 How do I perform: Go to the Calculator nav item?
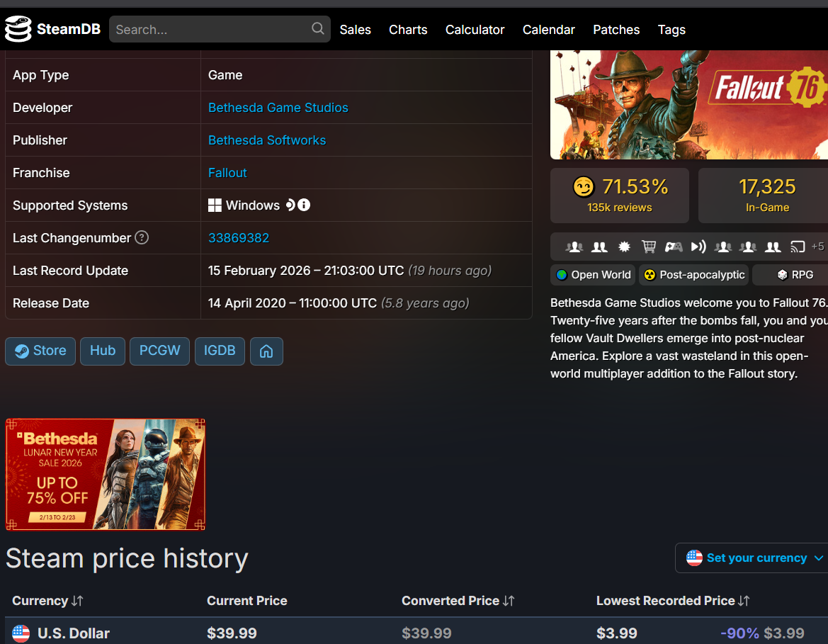pos(475,30)
